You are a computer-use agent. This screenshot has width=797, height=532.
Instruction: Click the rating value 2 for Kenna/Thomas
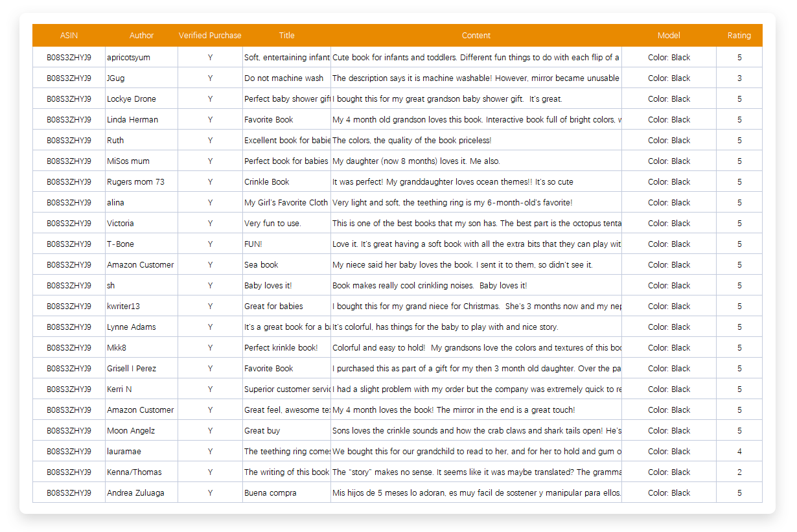tap(739, 472)
